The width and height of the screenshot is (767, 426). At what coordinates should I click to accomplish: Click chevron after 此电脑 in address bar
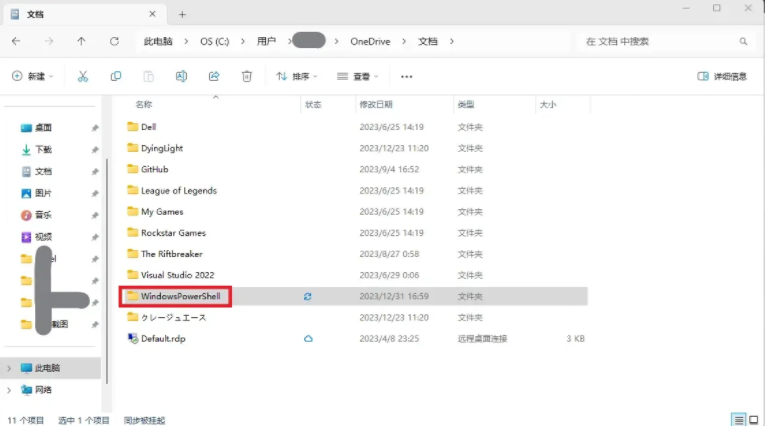click(186, 42)
